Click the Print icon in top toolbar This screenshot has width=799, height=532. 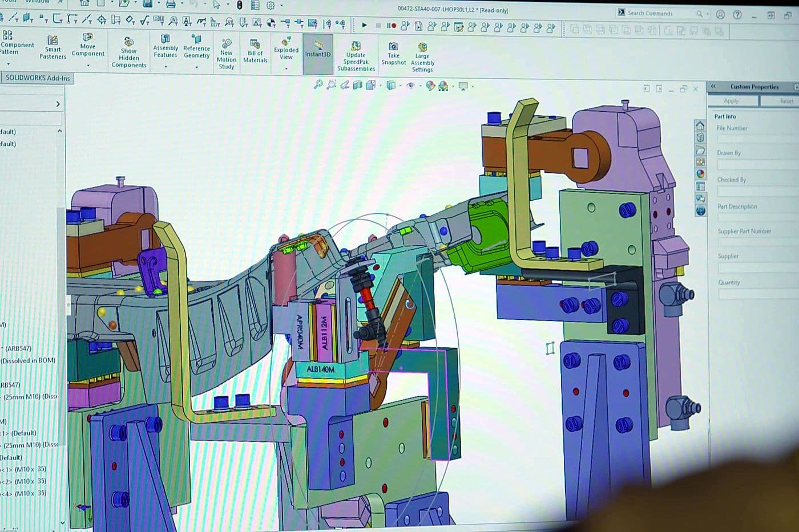click(170, 5)
